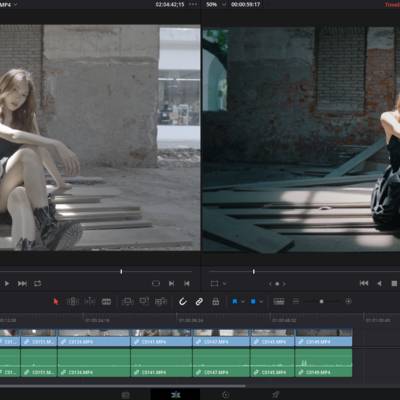Image resolution: width=400 pixels, height=400 pixels.
Task: Set Mark Out point in source viewer
Action: pyautogui.click(x=187, y=284)
